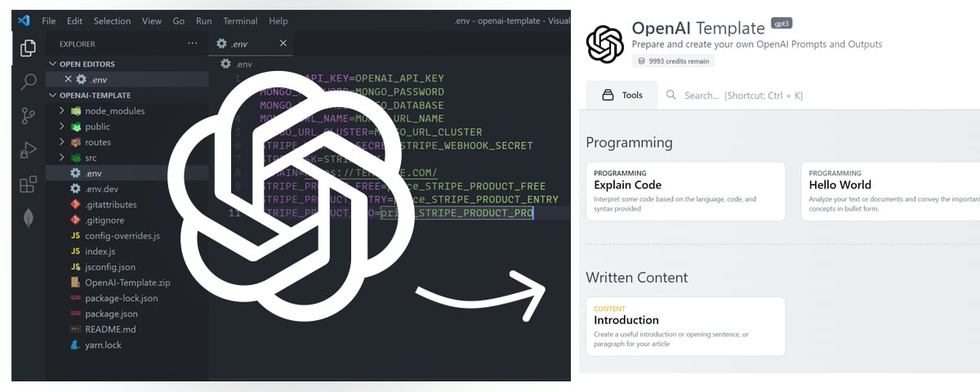Open the Terminal menu
The image size is (980, 392).
pos(241,20)
